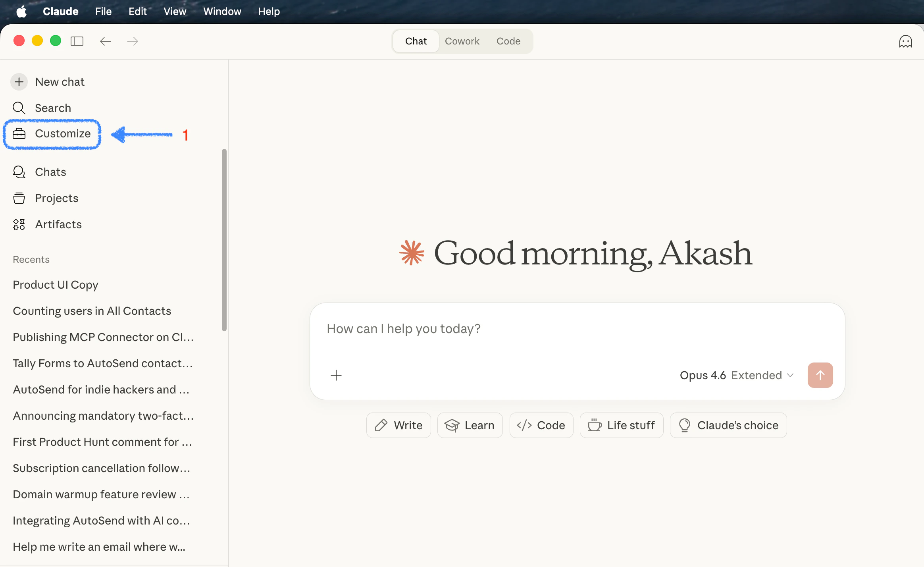Select the Claude's choice chip
This screenshot has width=924, height=567.
(728, 425)
